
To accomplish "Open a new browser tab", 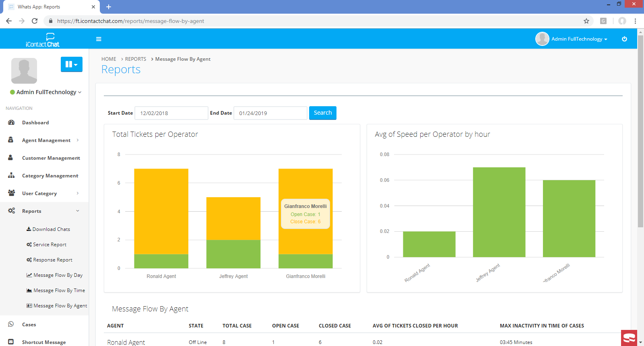I will click(109, 7).
